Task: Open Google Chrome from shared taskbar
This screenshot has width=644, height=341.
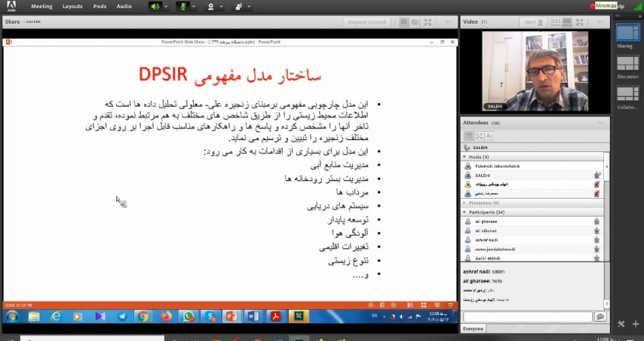Action: [143, 317]
